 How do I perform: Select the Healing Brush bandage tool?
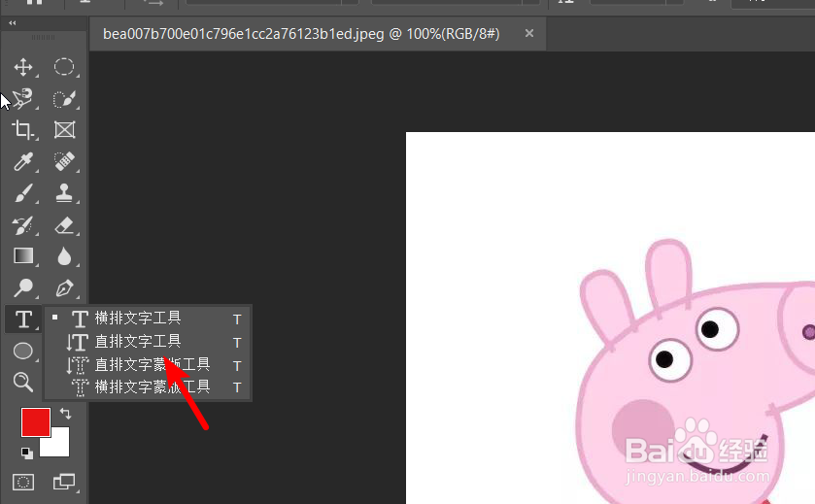coord(64,161)
